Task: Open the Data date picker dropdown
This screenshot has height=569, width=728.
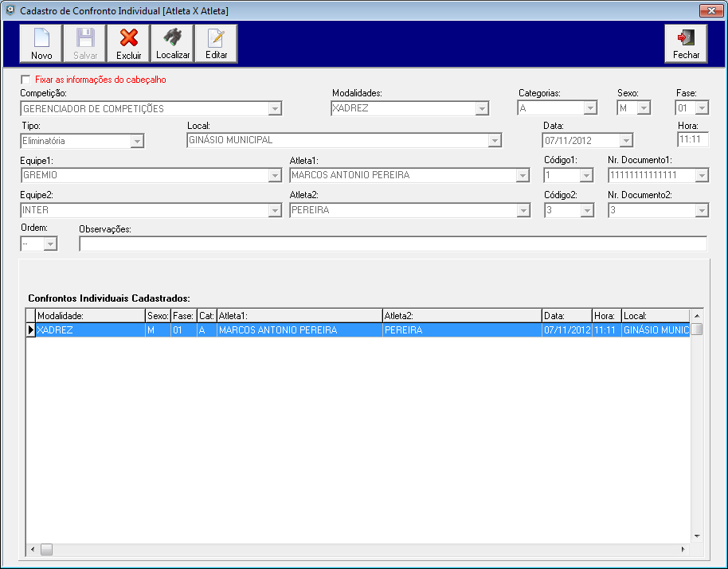Action: pyautogui.click(x=626, y=141)
